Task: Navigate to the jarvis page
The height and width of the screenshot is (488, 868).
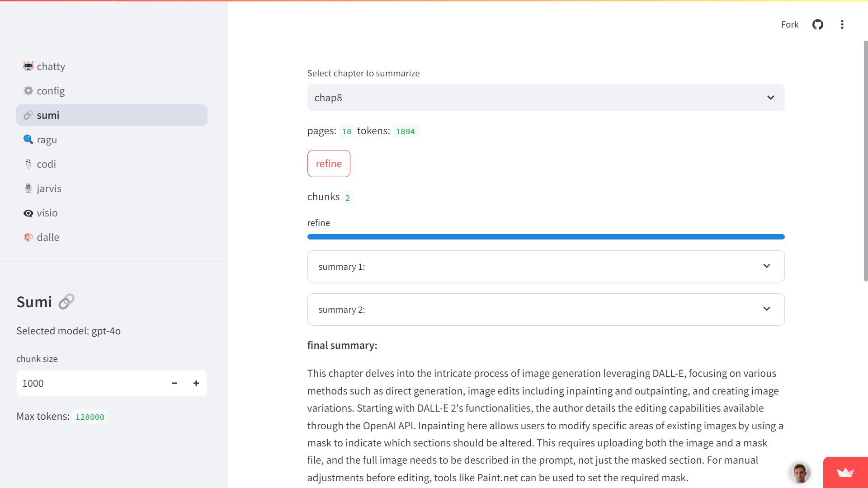Action: [x=112, y=188]
